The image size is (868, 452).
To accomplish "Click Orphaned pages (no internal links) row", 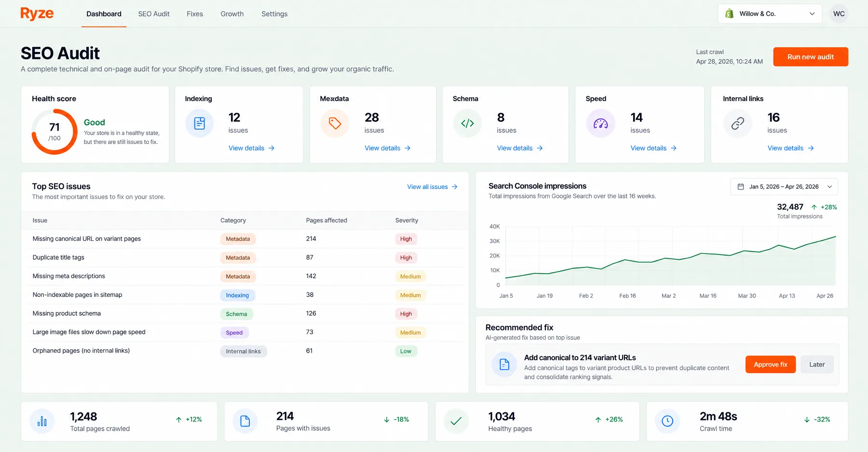I will (245, 351).
